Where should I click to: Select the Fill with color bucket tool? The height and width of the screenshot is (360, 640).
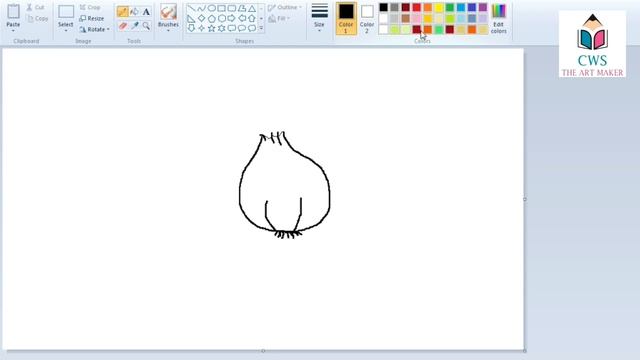pyautogui.click(x=134, y=12)
